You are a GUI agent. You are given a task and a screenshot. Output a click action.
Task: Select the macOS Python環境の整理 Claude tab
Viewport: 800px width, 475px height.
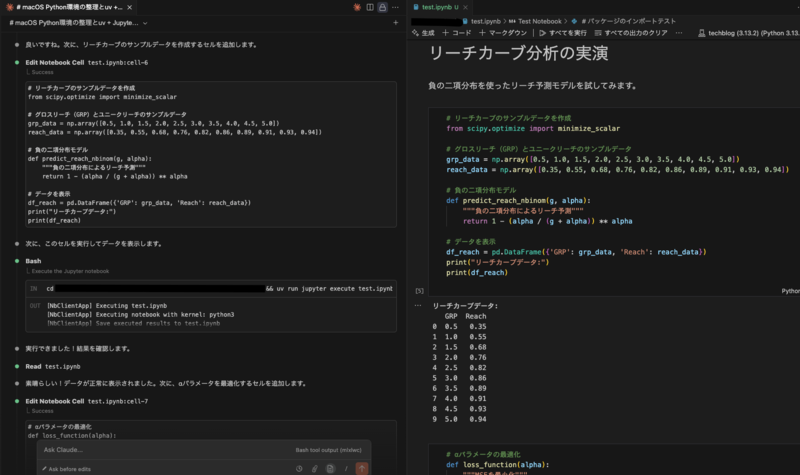68,7
